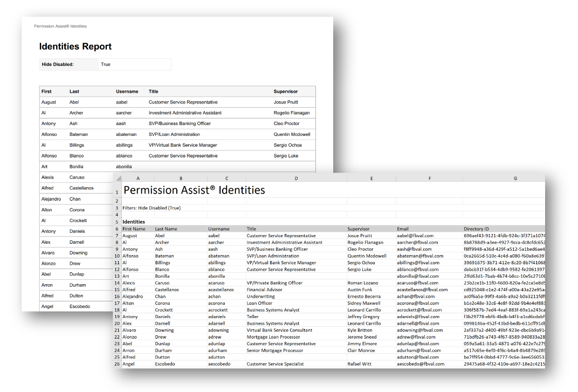The width and height of the screenshot is (578, 392).
Task: Click small 'Permission Assist® Identities' report page header
Action: point(60,26)
